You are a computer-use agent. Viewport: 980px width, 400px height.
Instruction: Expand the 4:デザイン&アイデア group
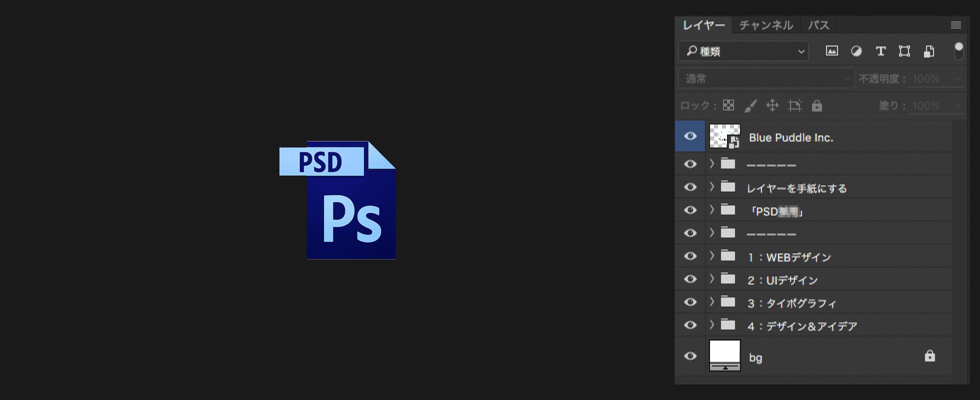tap(712, 325)
